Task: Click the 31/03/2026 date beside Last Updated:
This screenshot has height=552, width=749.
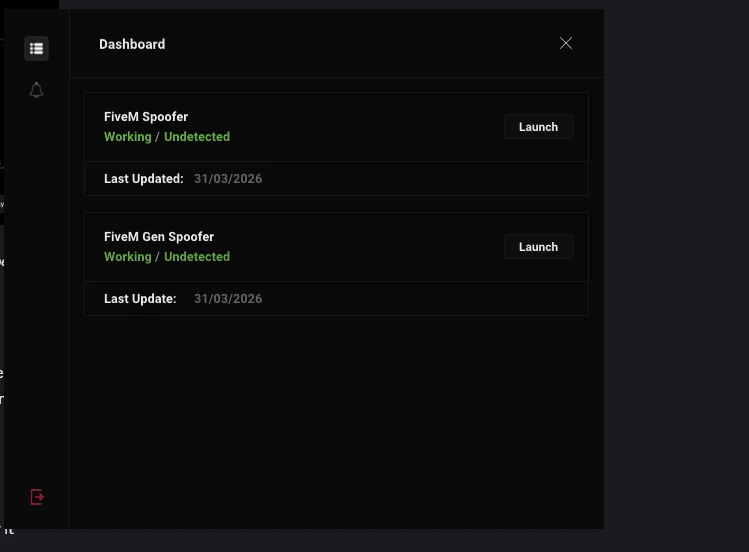Action: click(x=228, y=179)
